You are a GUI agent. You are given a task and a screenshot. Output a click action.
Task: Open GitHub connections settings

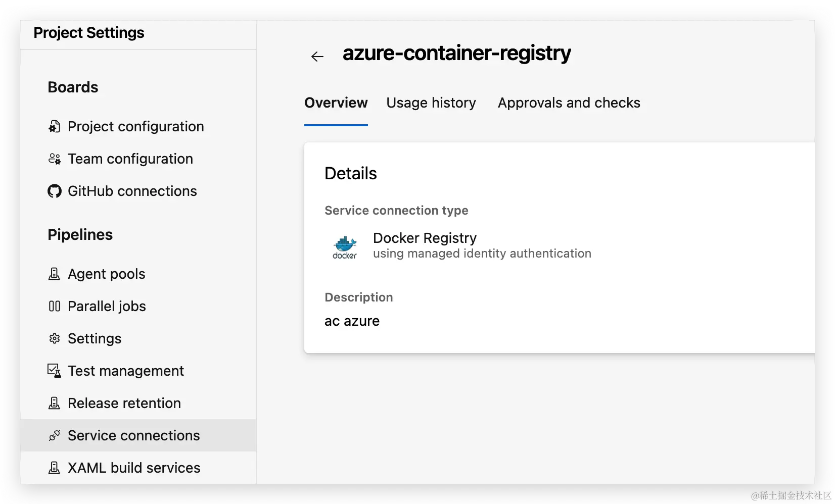(132, 191)
